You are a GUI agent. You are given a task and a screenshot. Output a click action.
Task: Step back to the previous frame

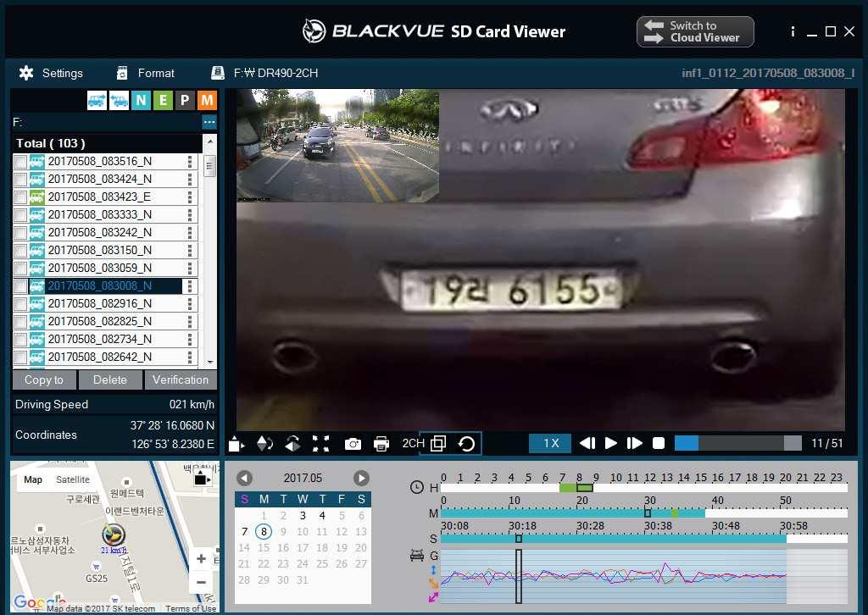tap(587, 444)
